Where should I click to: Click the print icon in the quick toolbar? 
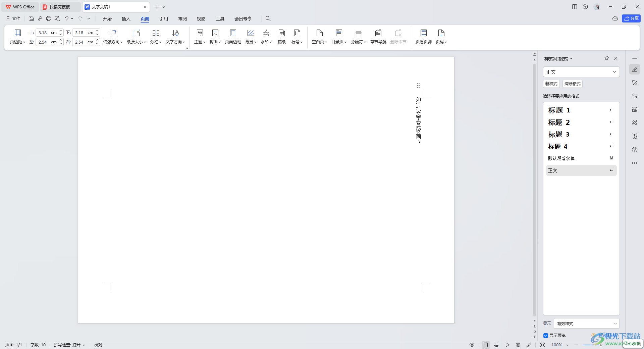(x=49, y=18)
